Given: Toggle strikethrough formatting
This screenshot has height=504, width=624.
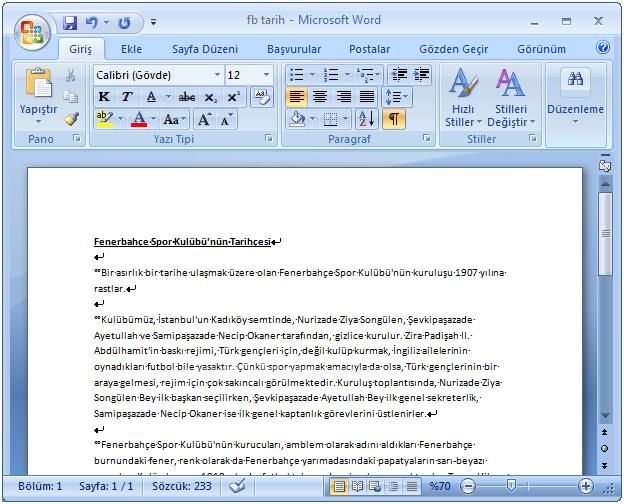Looking at the screenshot, I should [187, 97].
